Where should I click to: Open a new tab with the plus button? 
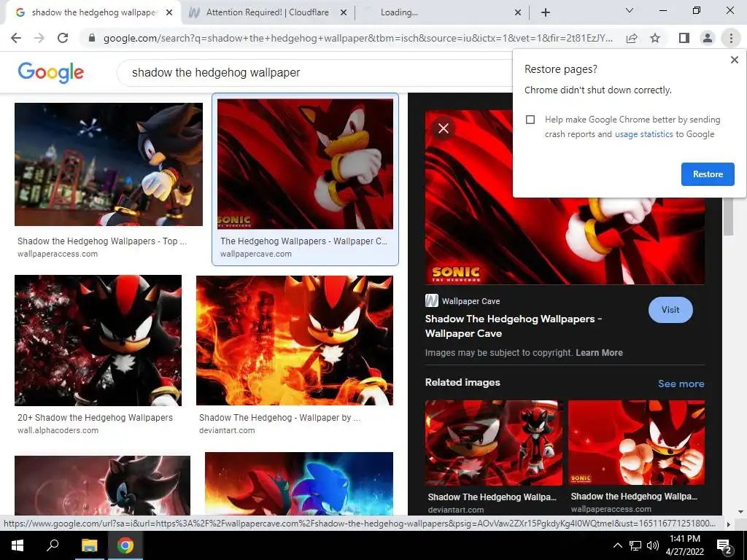(546, 12)
